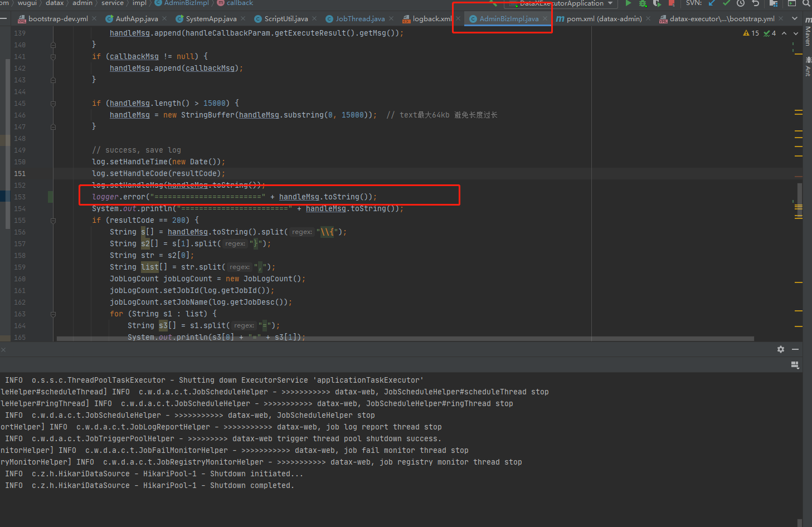
Task: Open the 15 warnings inspection widget
Action: pyautogui.click(x=749, y=33)
